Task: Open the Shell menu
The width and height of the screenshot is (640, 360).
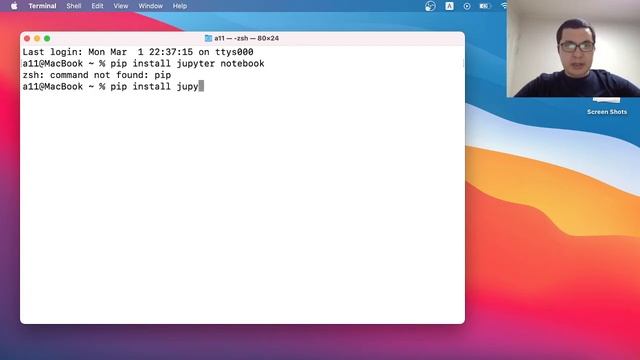Action: (x=74, y=6)
